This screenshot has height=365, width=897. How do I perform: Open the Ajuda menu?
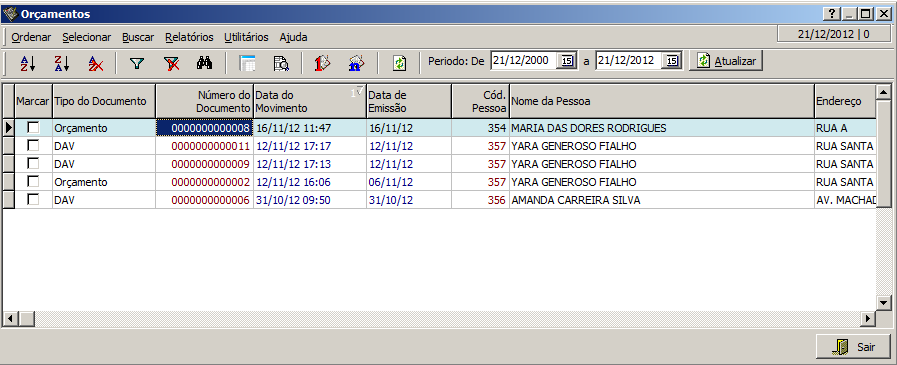click(x=293, y=37)
